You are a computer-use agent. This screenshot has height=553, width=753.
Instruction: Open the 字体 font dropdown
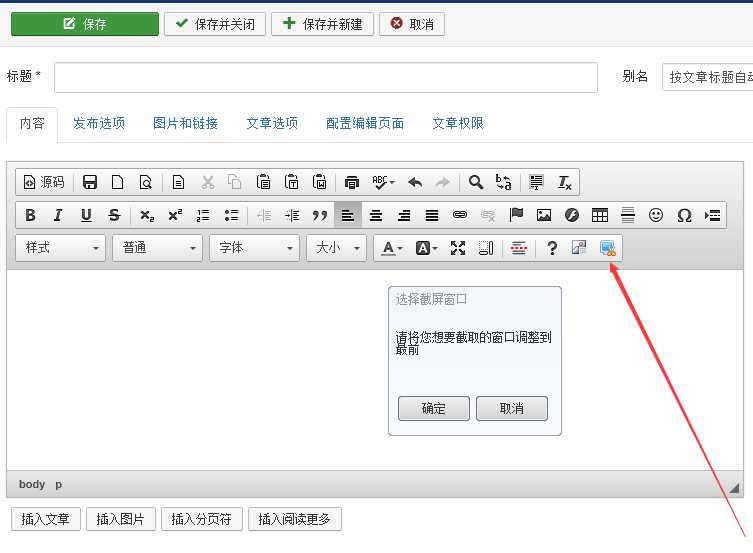coord(255,248)
